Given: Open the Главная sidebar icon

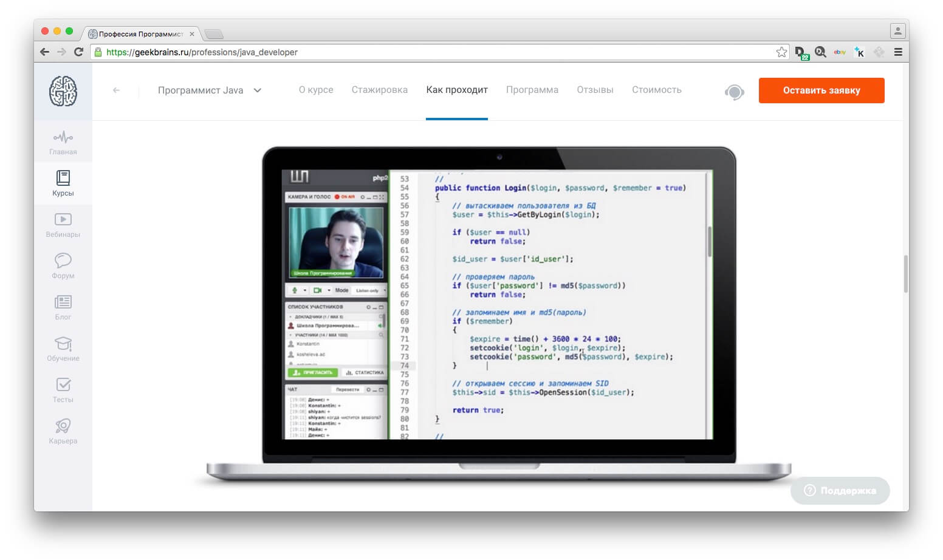Looking at the screenshot, I should [x=63, y=137].
